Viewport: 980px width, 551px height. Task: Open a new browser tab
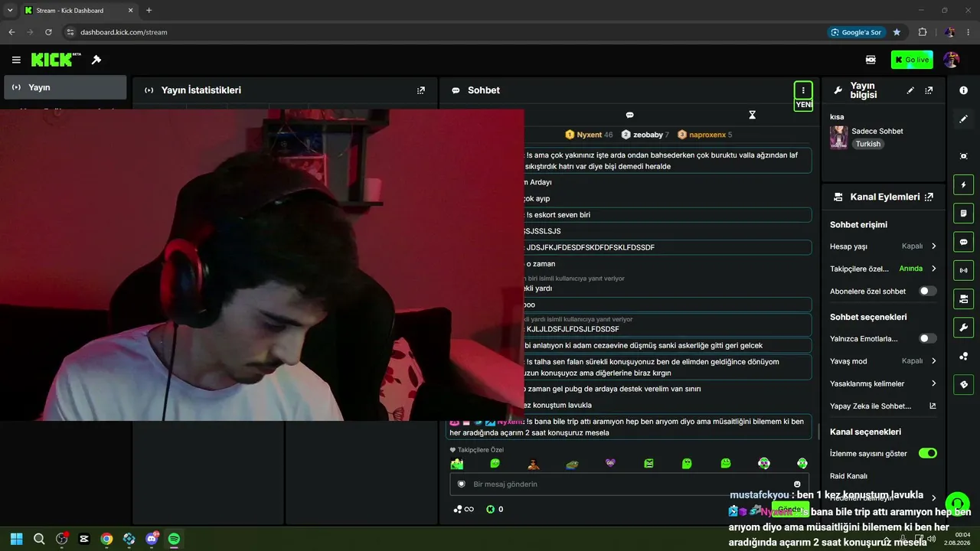click(x=149, y=11)
